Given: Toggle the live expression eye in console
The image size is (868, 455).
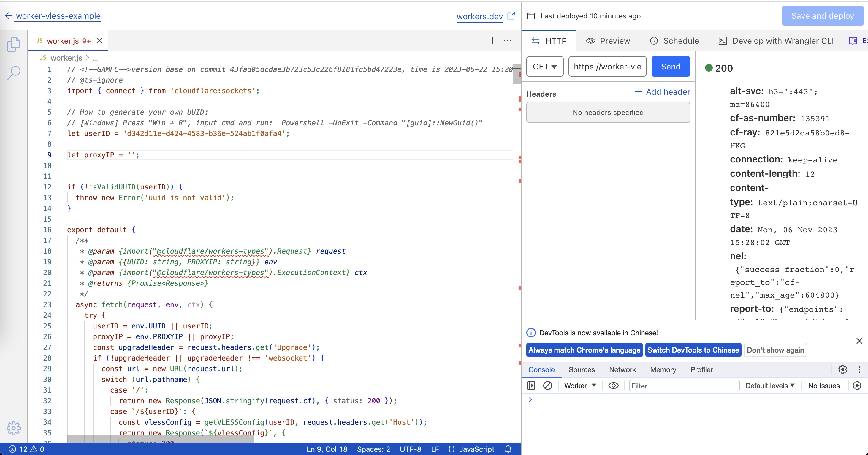Looking at the screenshot, I should 613,386.
